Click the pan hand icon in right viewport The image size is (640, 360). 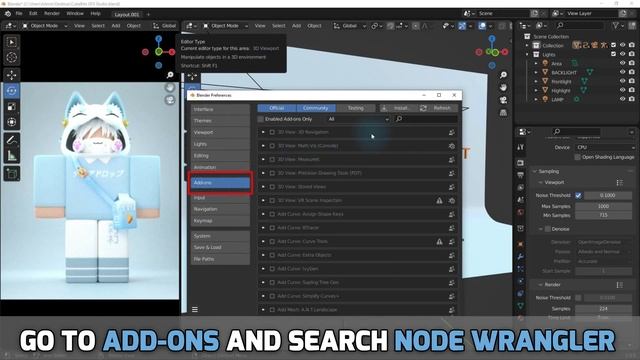[x=503, y=87]
